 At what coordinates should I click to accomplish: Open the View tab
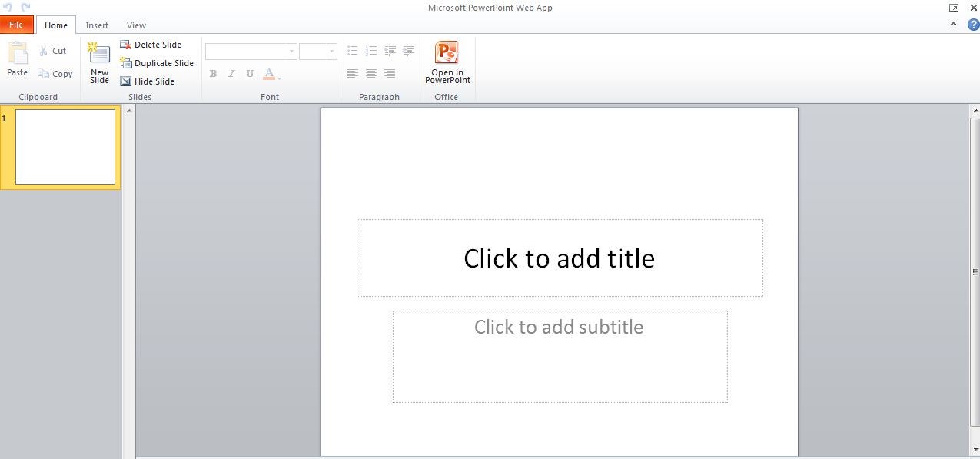click(x=136, y=25)
